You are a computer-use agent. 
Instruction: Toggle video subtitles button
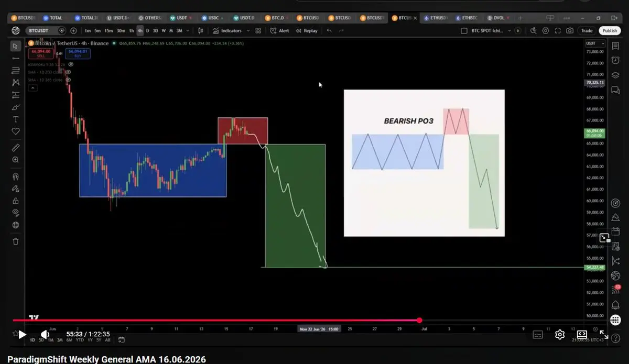click(x=537, y=334)
